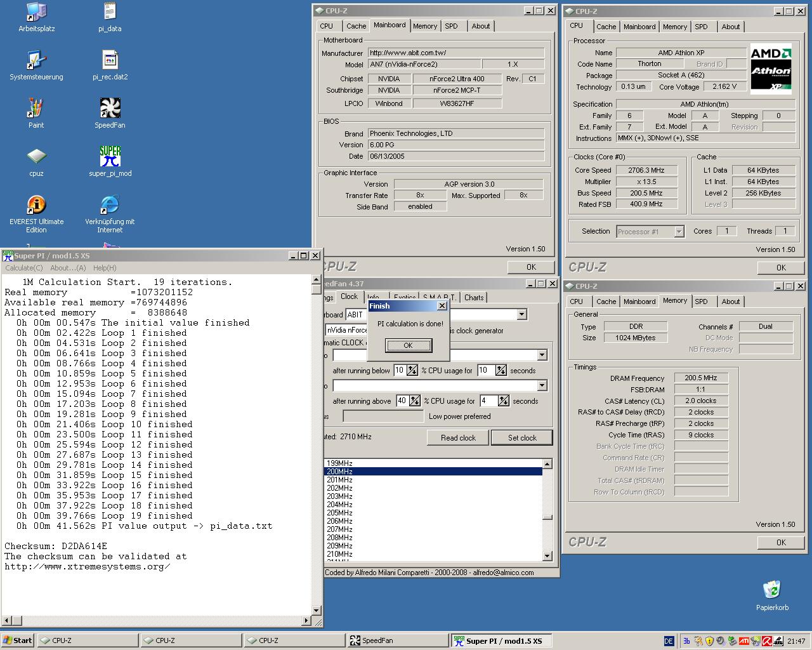812x650 pixels.
Task: Open the pi_data file icon
Action: [110, 17]
